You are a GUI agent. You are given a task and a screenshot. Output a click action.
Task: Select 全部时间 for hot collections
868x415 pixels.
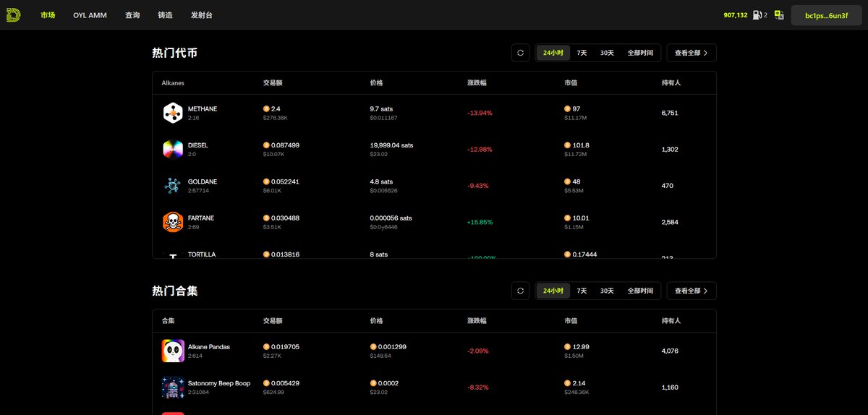pos(640,291)
